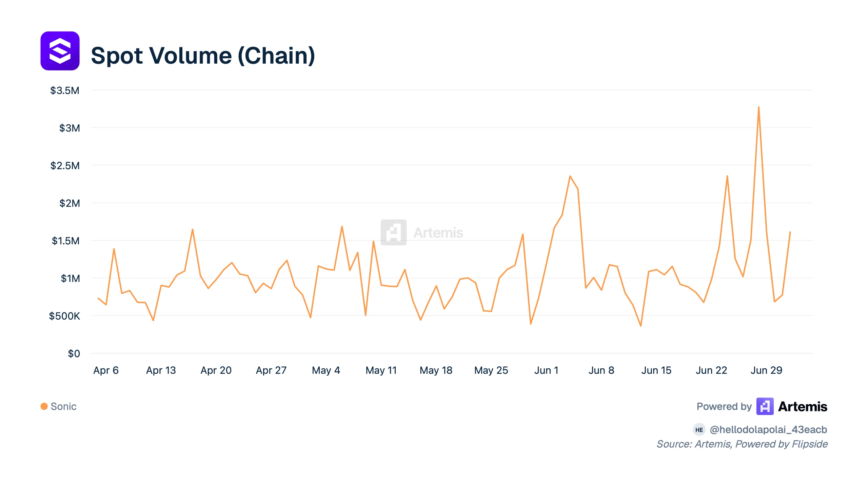The width and height of the screenshot is (868, 488).
Task: Click the orange Sonic legend dot
Action: tap(44, 406)
